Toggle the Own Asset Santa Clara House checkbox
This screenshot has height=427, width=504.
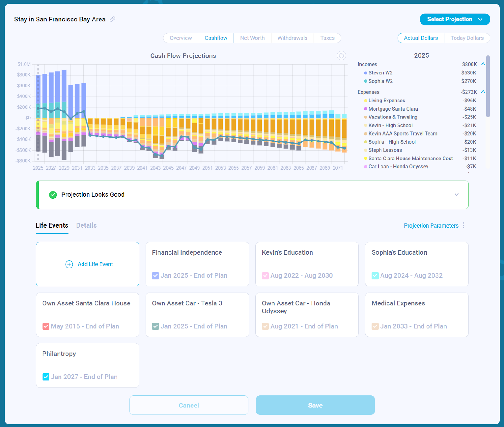coord(46,326)
